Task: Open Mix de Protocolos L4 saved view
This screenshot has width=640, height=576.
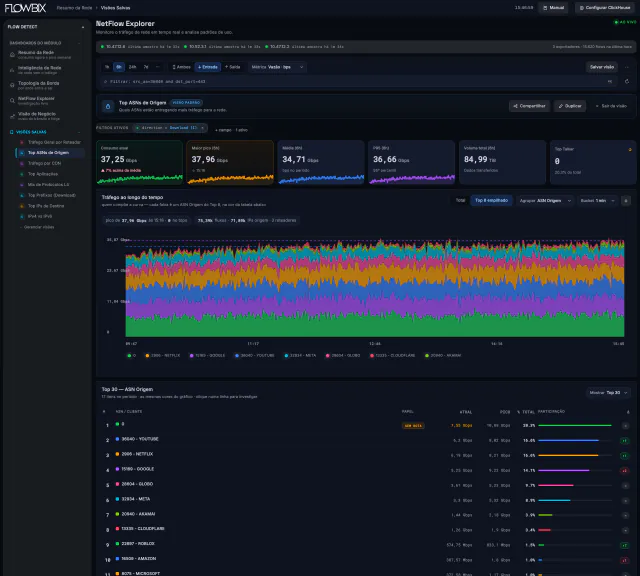Action: tap(50, 185)
